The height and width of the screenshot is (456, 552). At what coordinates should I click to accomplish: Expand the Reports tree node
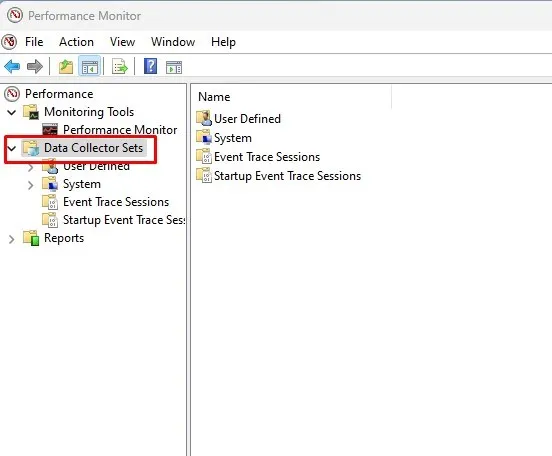[12, 239]
